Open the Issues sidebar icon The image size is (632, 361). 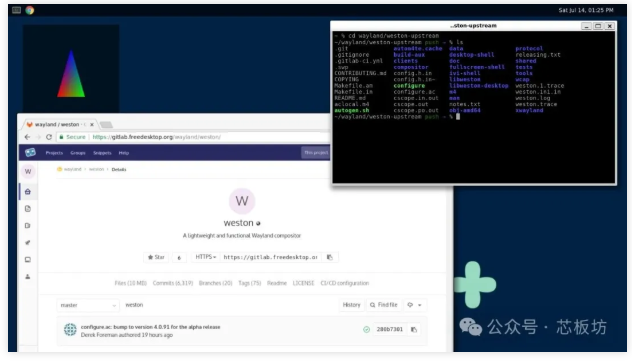(28, 226)
